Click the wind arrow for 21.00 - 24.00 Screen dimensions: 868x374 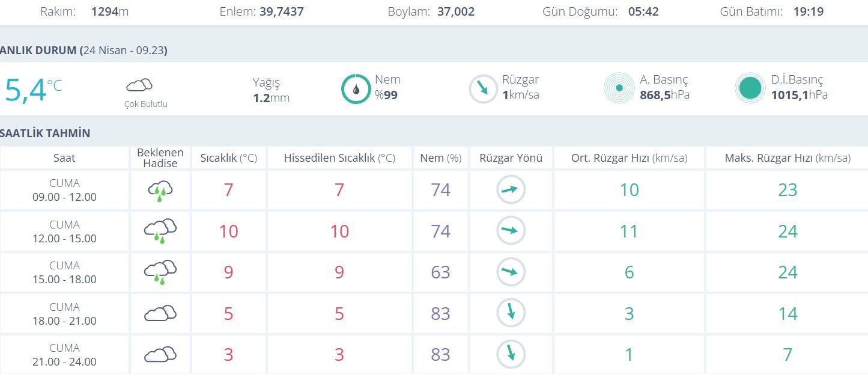click(511, 355)
